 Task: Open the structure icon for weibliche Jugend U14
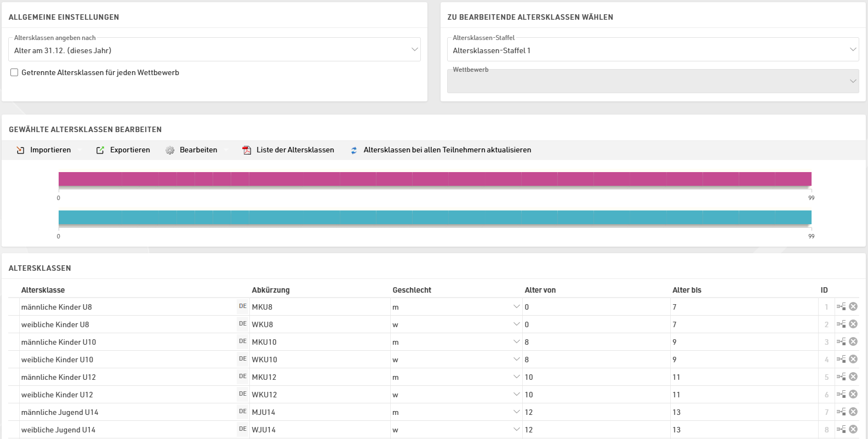(x=841, y=429)
